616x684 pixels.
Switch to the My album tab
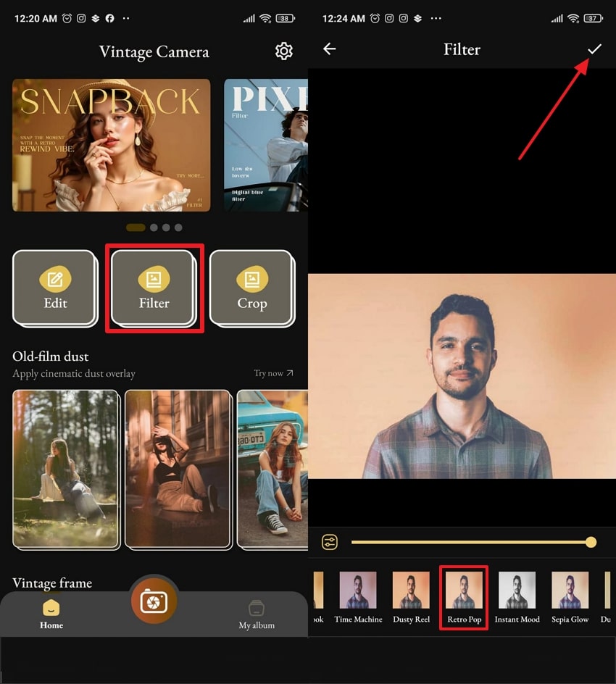(257, 614)
